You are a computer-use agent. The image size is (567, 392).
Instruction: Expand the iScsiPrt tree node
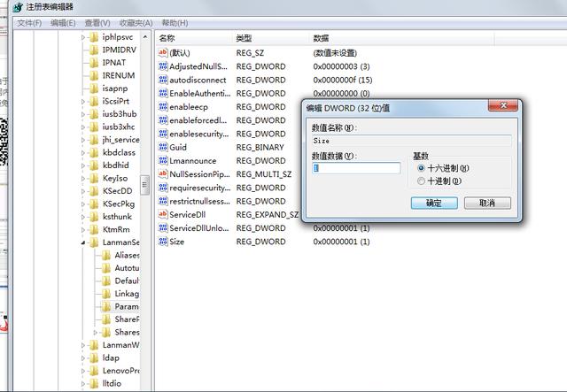coord(83,102)
